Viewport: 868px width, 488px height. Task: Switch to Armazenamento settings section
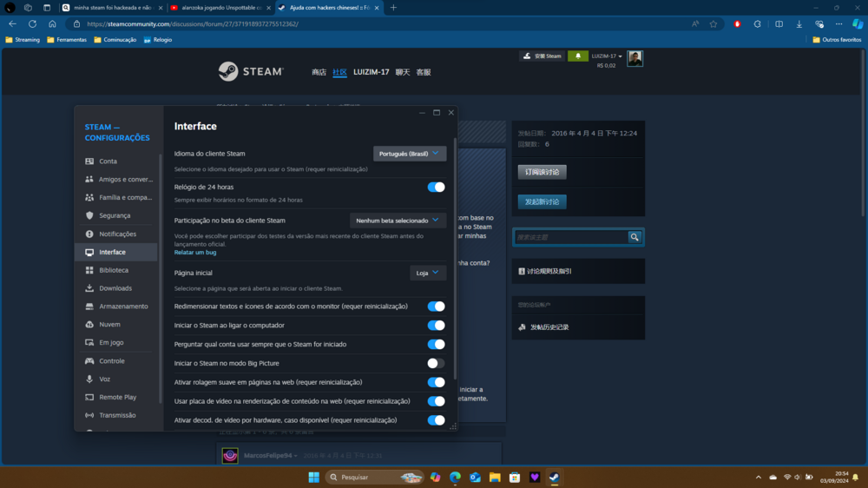pyautogui.click(x=122, y=307)
